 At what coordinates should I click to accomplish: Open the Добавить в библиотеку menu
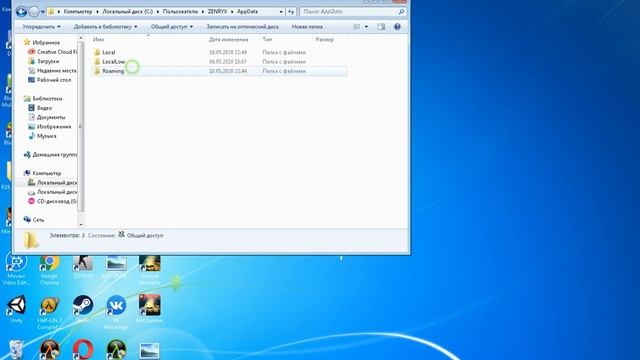coord(105,27)
